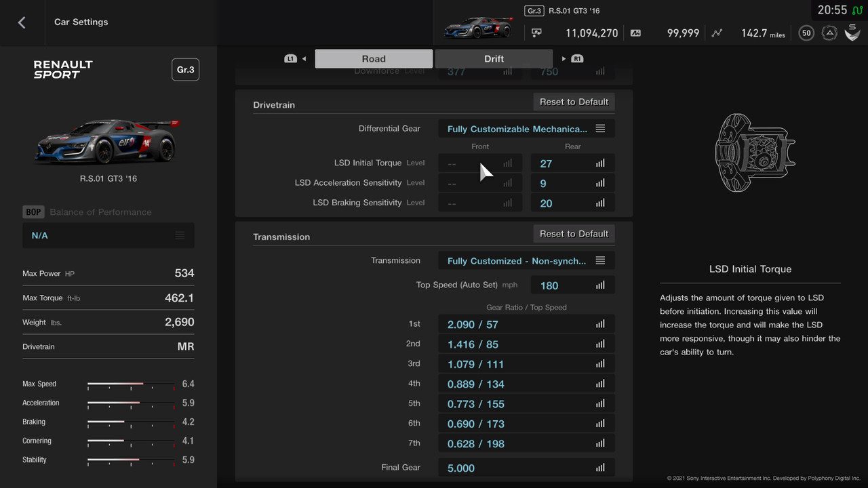Adjust rear LSD Initial Torque value 27
This screenshot has width=868, height=488.
coord(572,163)
